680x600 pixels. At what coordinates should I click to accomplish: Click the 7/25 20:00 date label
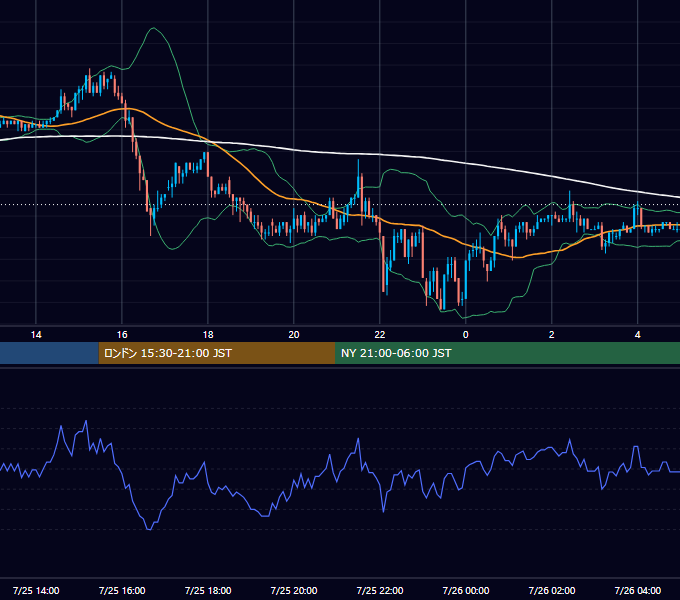(294, 590)
